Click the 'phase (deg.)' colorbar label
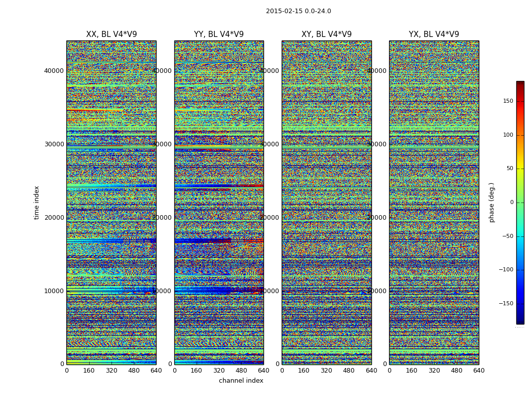The image size is (532, 405). tap(491, 202)
